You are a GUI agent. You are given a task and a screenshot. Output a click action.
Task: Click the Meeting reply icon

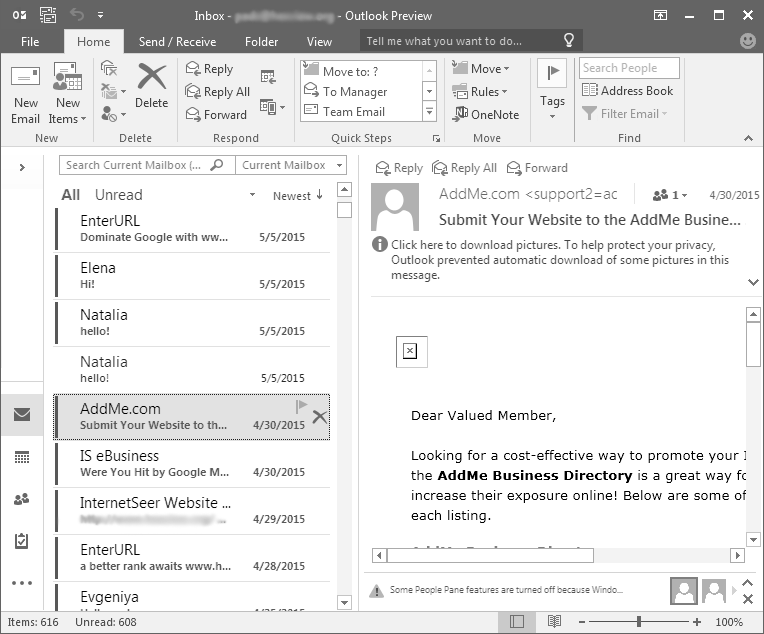(268, 77)
